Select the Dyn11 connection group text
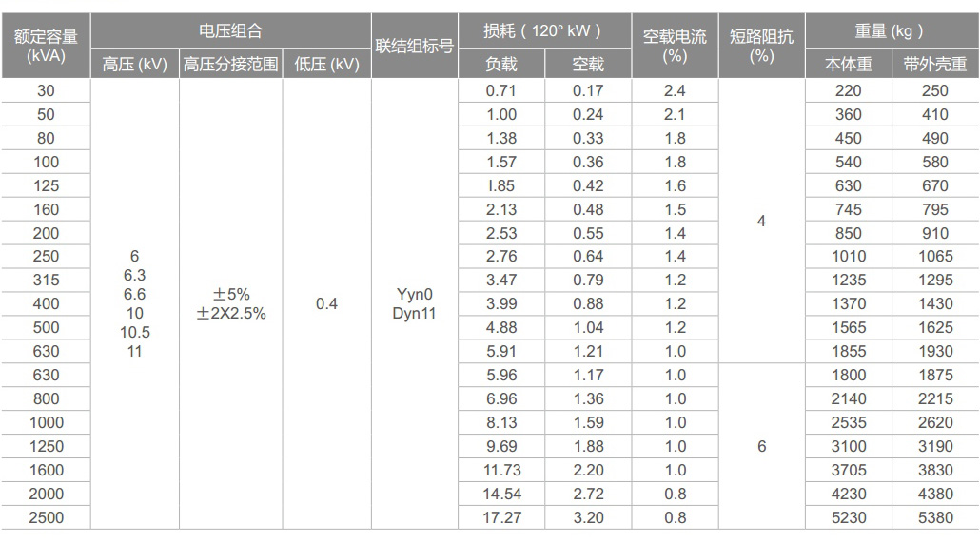Image resolution: width=980 pixels, height=543 pixels. pyautogui.click(x=414, y=313)
